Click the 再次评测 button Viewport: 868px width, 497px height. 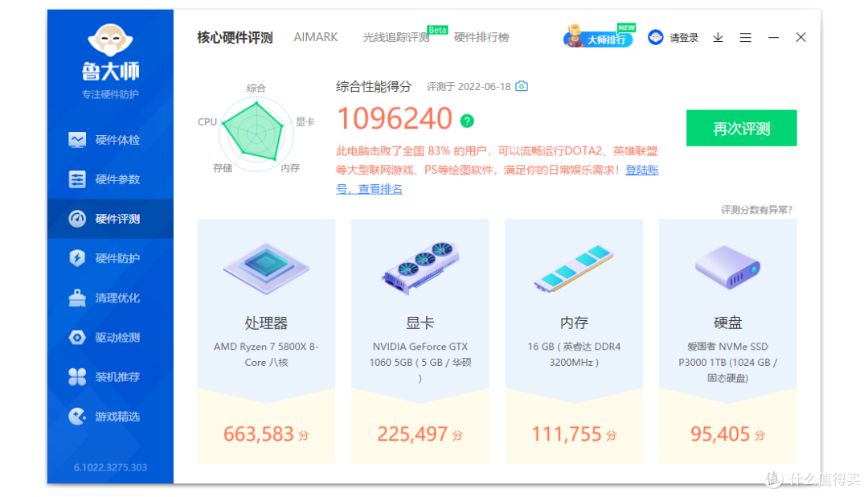[x=741, y=128]
